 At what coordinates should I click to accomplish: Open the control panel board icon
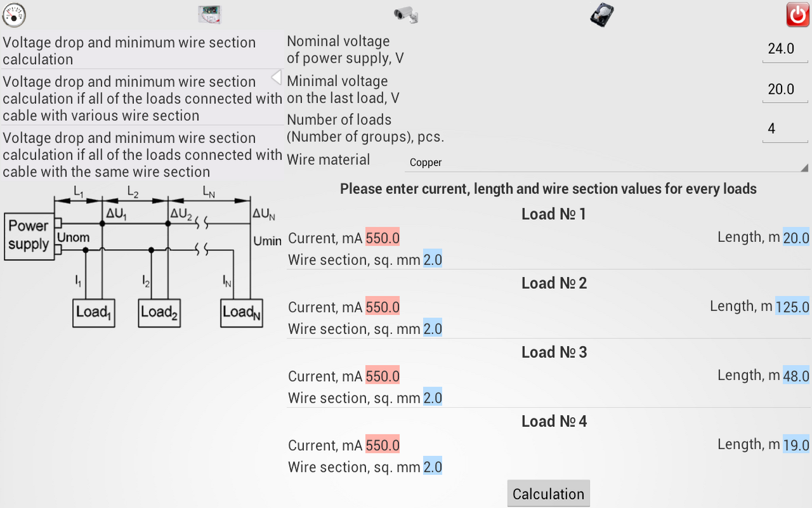[210, 14]
